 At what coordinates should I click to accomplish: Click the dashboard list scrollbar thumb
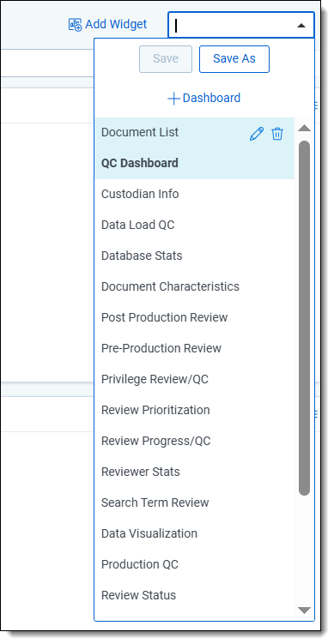[x=304, y=318]
